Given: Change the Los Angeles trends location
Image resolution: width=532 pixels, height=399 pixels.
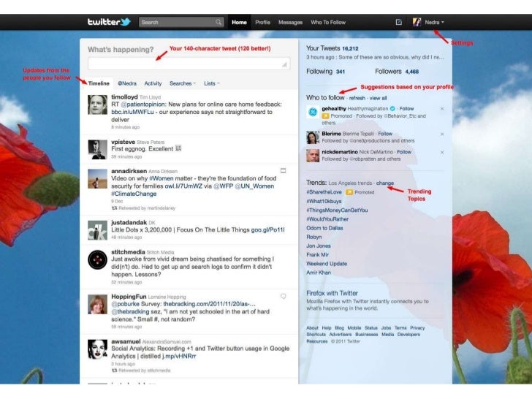Looking at the screenshot, I should pyautogui.click(x=385, y=183).
